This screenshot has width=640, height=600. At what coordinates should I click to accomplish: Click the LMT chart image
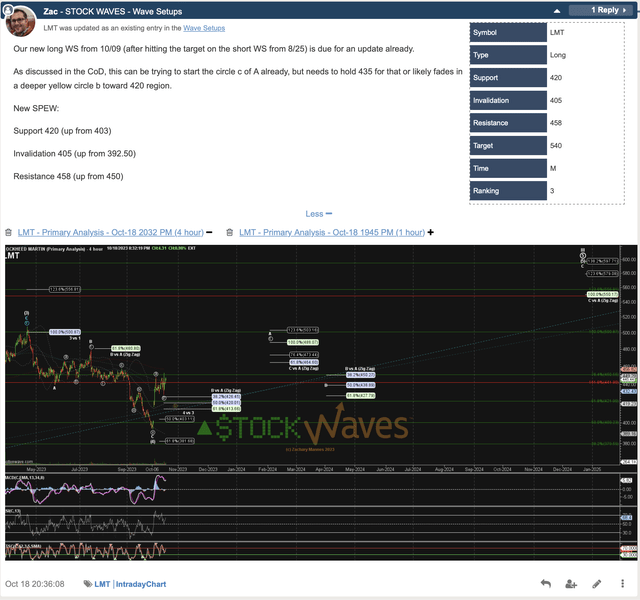(320, 400)
